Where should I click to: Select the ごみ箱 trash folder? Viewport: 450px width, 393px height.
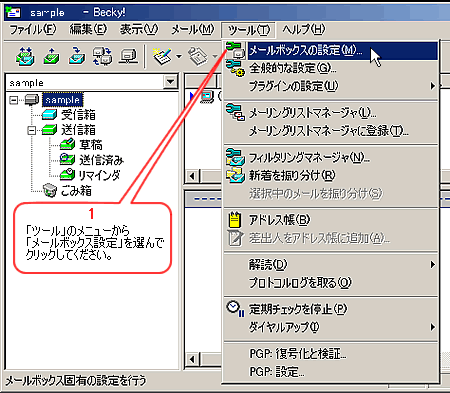76,191
